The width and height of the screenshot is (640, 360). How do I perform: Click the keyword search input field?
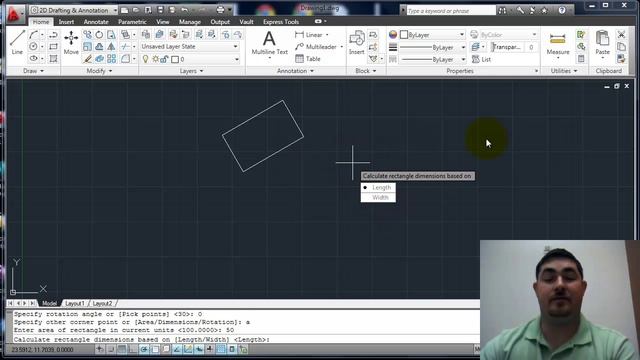click(451, 11)
